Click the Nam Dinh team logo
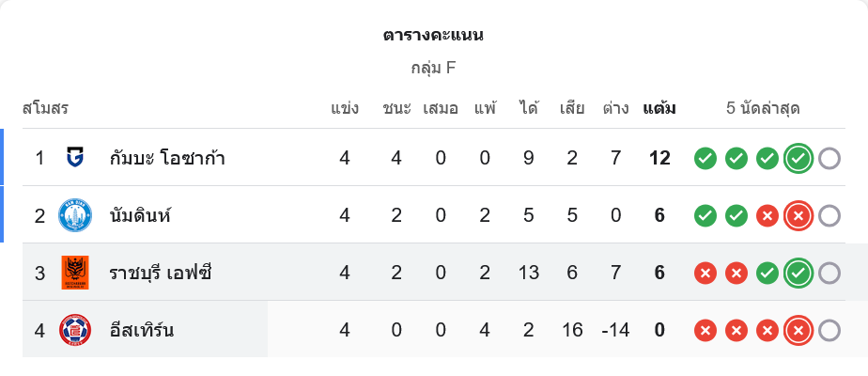 (x=75, y=216)
